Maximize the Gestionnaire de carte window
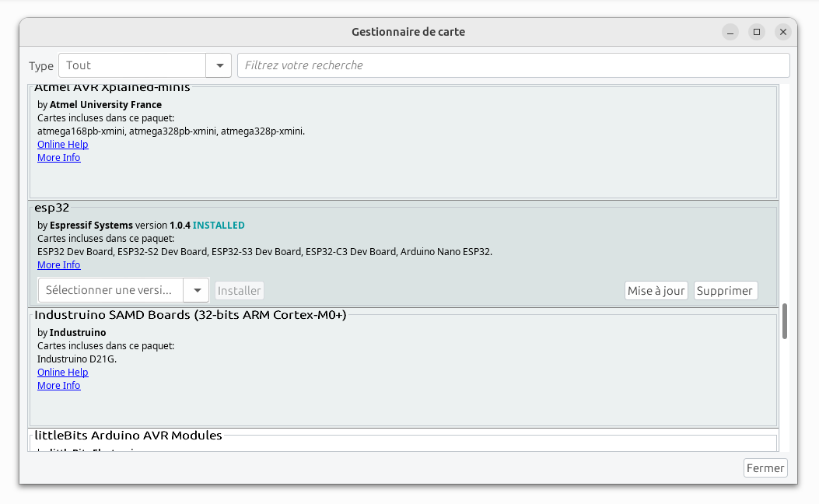 coord(757,32)
